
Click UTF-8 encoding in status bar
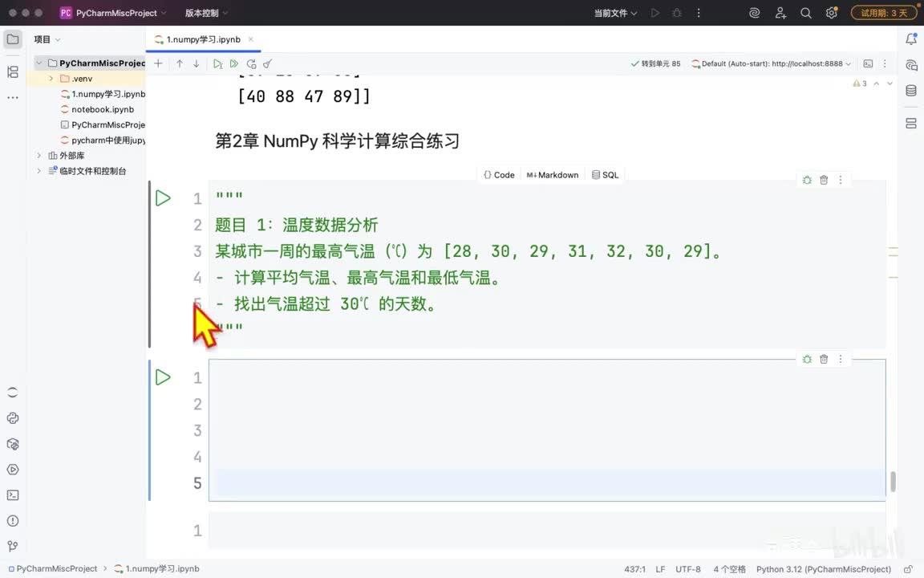pyautogui.click(x=687, y=569)
